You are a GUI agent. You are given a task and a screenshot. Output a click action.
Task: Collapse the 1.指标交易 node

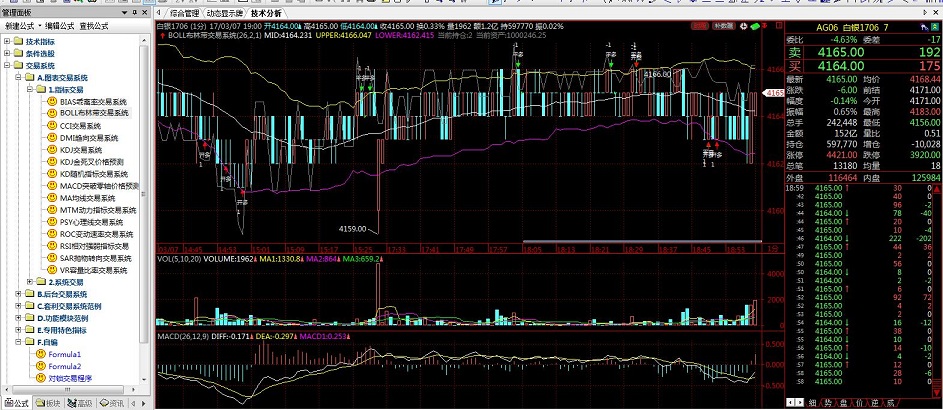30,90
